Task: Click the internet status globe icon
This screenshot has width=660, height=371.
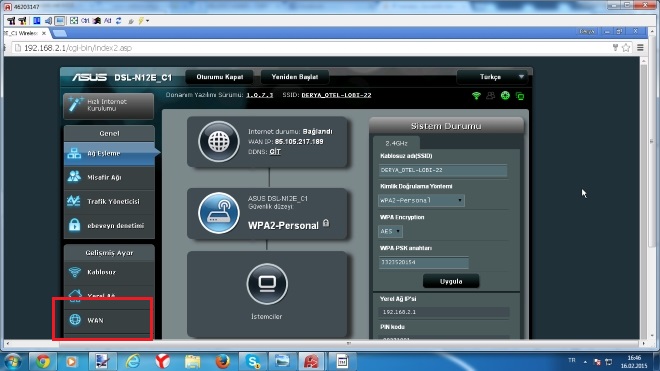Action: click(218, 142)
